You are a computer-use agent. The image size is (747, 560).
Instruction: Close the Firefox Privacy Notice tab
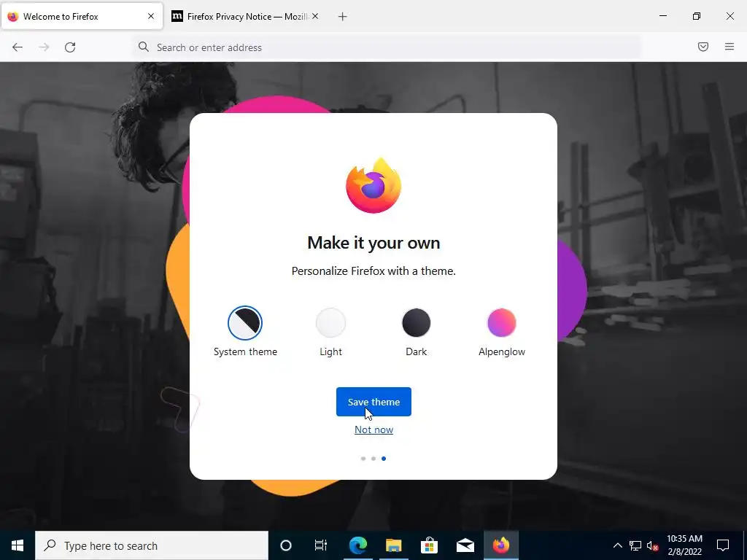315,16
